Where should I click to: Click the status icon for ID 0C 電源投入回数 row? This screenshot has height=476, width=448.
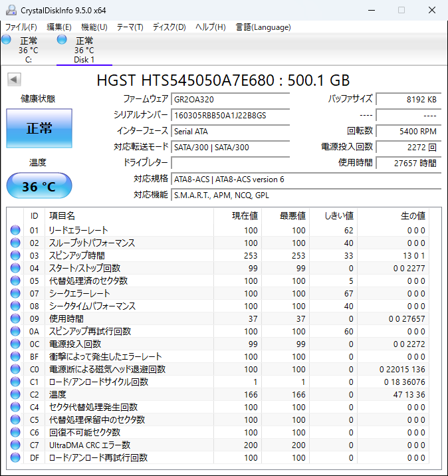[x=15, y=344]
